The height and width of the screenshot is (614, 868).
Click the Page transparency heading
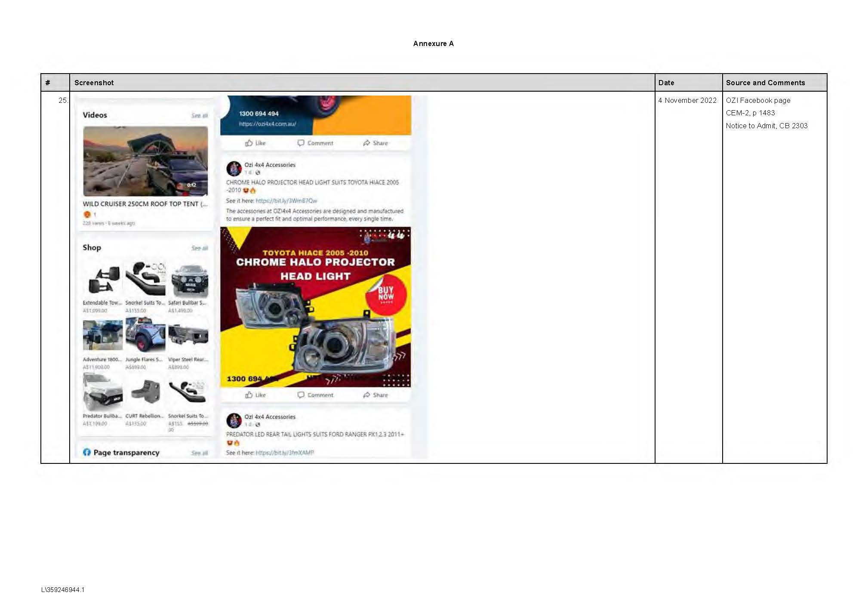coord(126,453)
